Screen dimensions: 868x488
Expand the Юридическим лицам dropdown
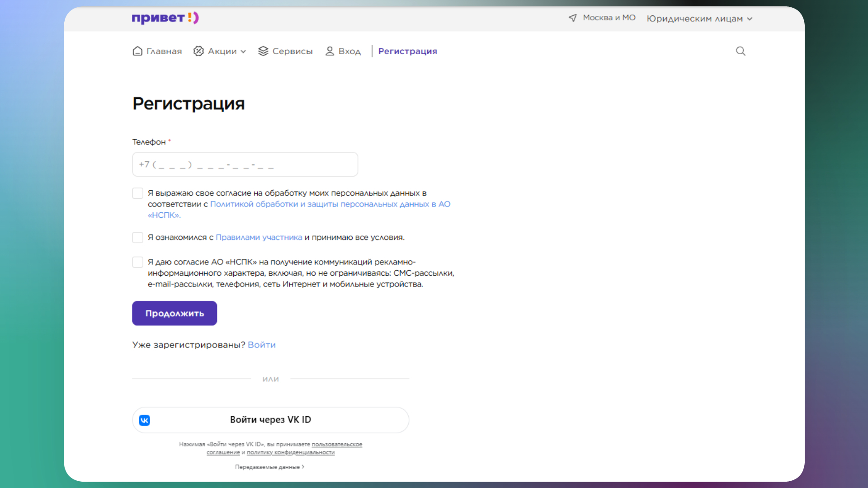click(699, 19)
